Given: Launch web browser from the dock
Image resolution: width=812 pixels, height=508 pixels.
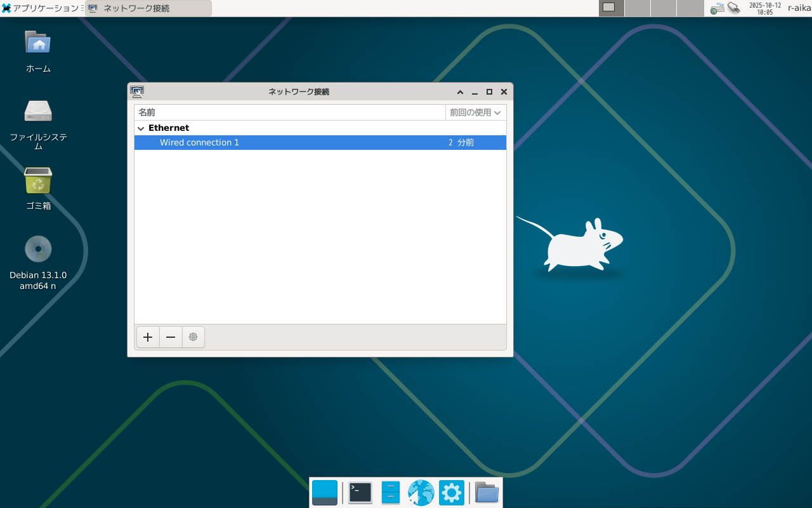Looking at the screenshot, I should tap(421, 493).
